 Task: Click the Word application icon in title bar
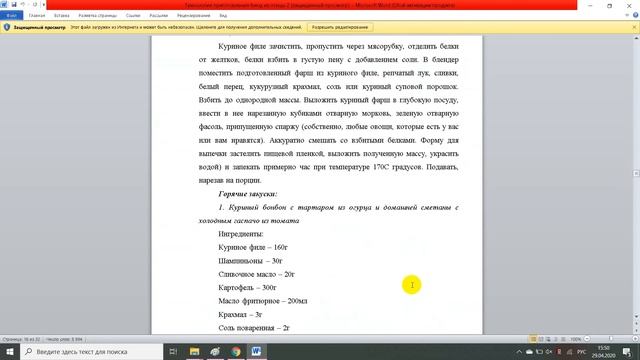[4, 4]
